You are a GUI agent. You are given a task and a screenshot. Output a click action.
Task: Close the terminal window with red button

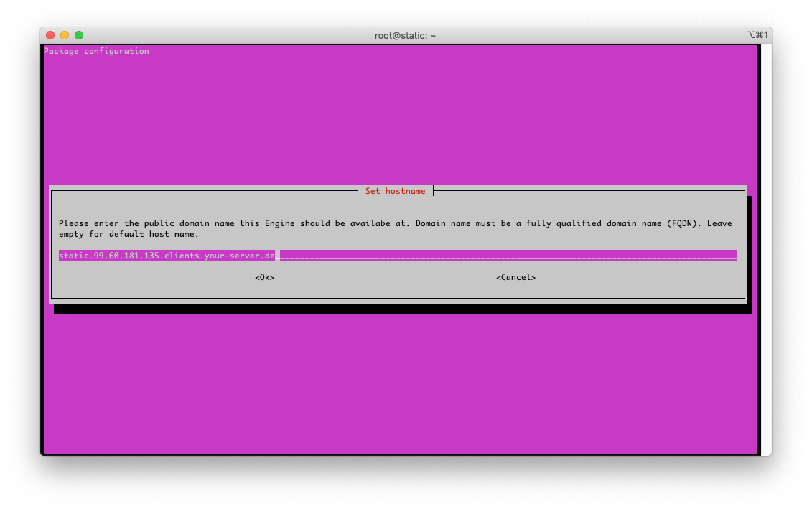point(50,35)
